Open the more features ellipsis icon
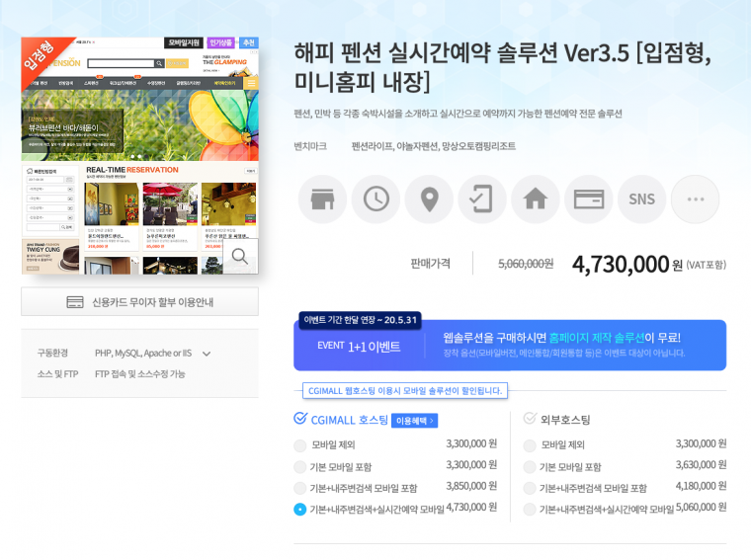Screen dimensions: 751x560 695,200
